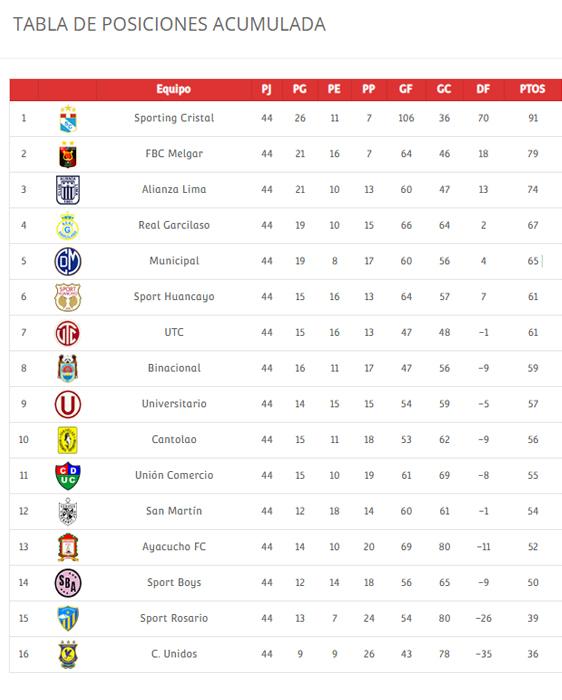Click the Equipo column header
Screen dimensions: 562x700
(174, 89)
